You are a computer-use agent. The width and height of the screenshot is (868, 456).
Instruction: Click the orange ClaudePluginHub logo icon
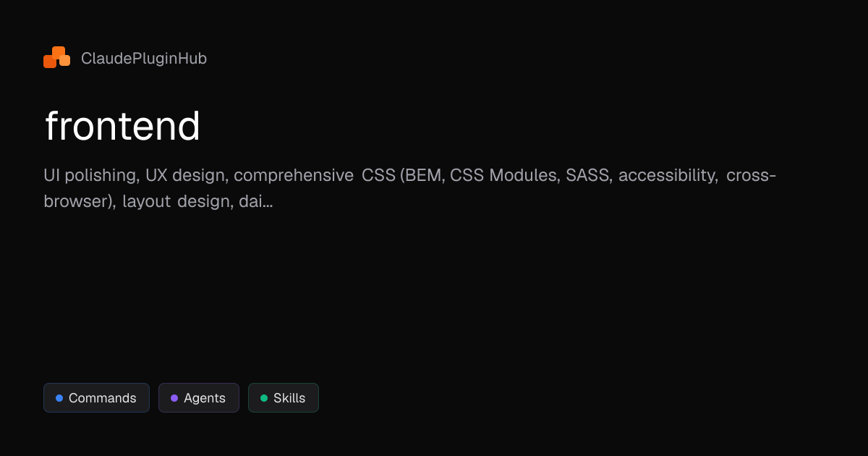(x=56, y=57)
